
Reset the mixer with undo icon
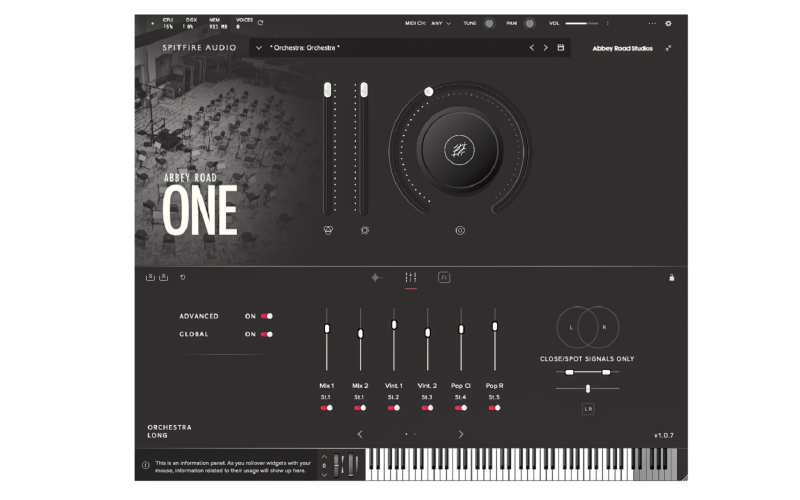point(183,277)
